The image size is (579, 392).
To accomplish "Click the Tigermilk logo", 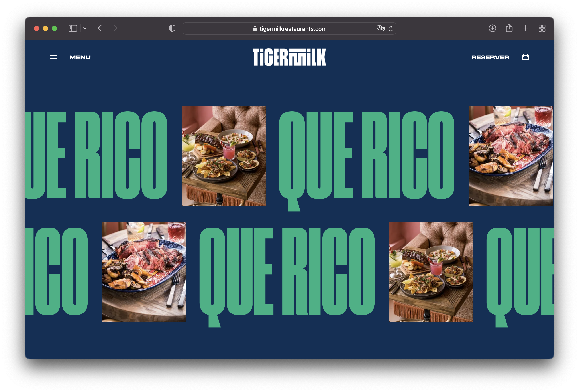I will click(x=289, y=57).
